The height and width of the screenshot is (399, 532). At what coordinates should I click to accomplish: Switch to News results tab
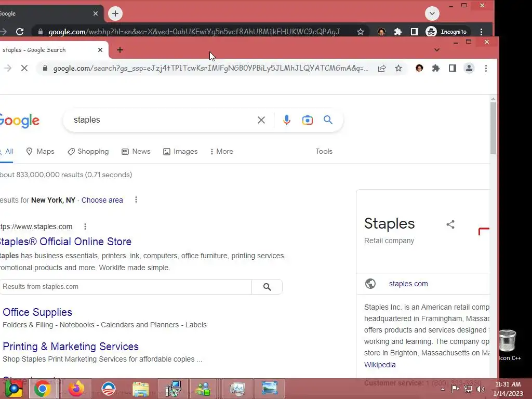(x=136, y=151)
